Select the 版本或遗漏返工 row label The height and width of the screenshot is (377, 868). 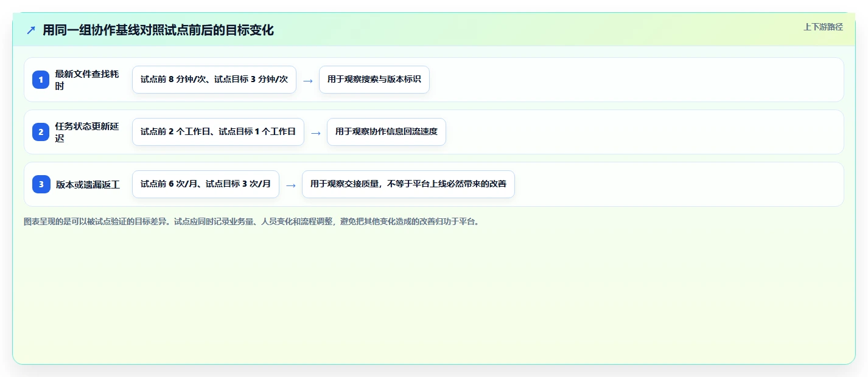pyautogui.click(x=88, y=184)
